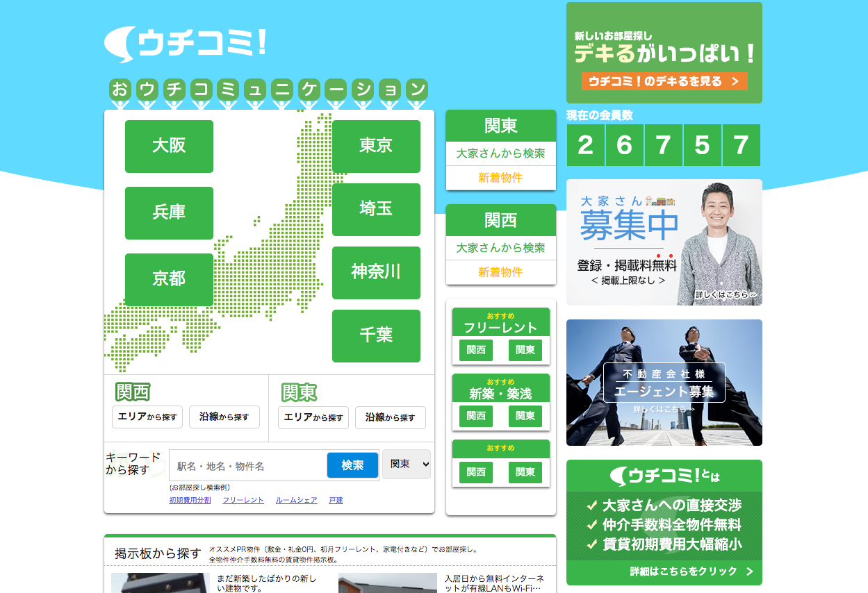The image size is (868, 593).
Task: Open the 入居日から無料インターネット listing thumbnail
Action: tap(388, 583)
